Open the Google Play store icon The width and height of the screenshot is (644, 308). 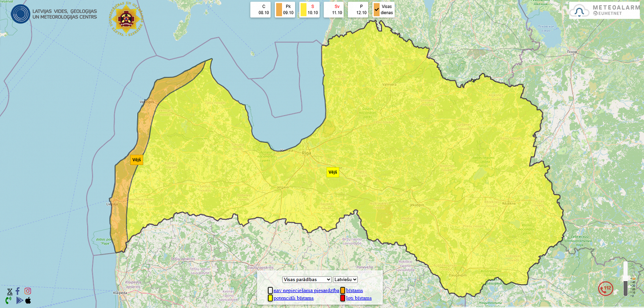(x=19, y=300)
